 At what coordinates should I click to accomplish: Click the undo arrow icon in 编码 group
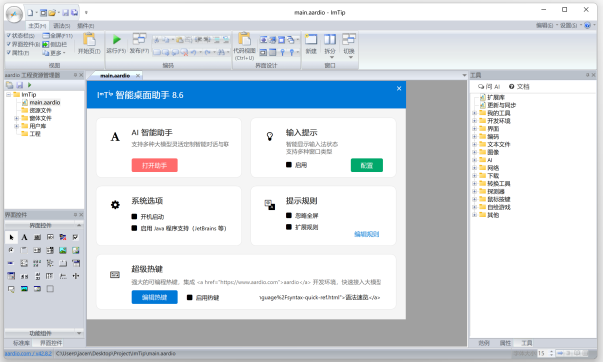pyautogui.click(x=193, y=52)
